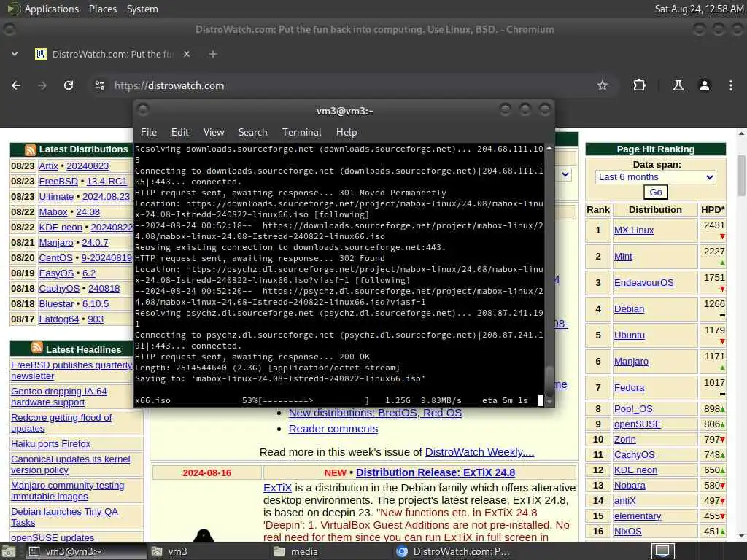Screen dimensions: 747x560
Task: Open the Ubuntu ranking link
Action: coord(630,335)
